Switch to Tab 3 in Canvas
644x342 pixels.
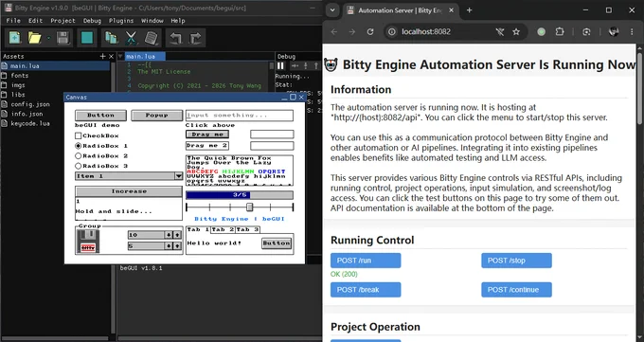(x=247, y=229)
